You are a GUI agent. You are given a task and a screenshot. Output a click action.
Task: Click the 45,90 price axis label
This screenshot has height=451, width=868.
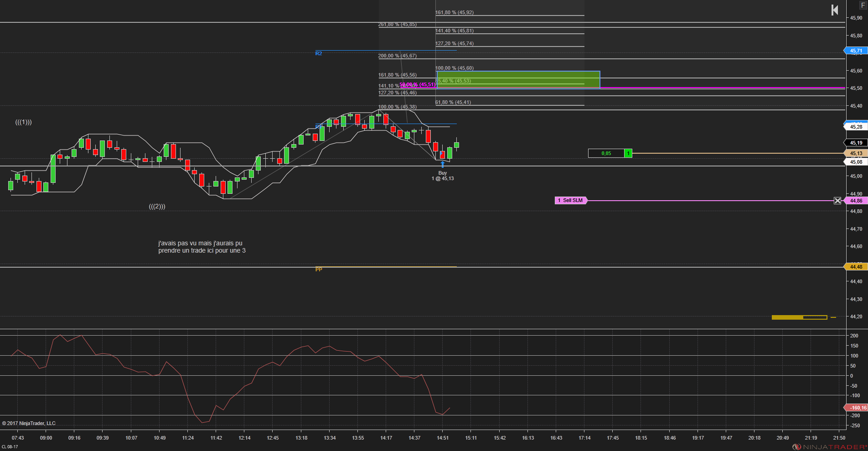(856, 18)
